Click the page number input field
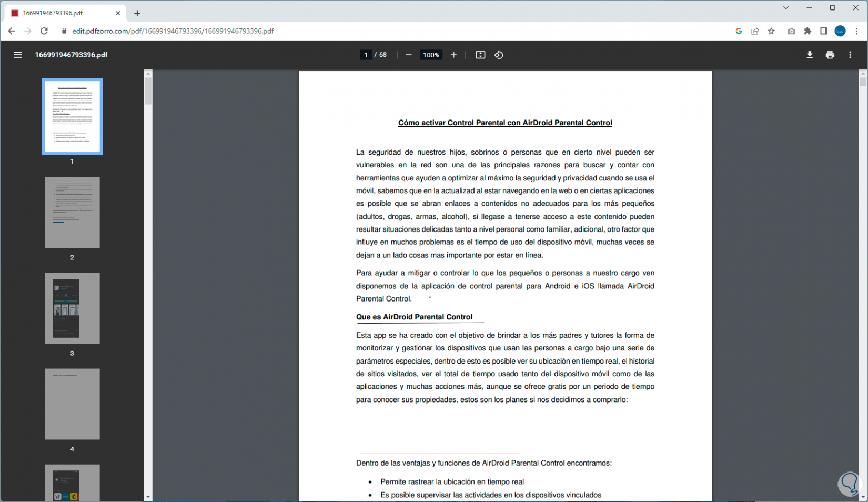The height and width of the screenshot is (502, 868). click(366, 55)
